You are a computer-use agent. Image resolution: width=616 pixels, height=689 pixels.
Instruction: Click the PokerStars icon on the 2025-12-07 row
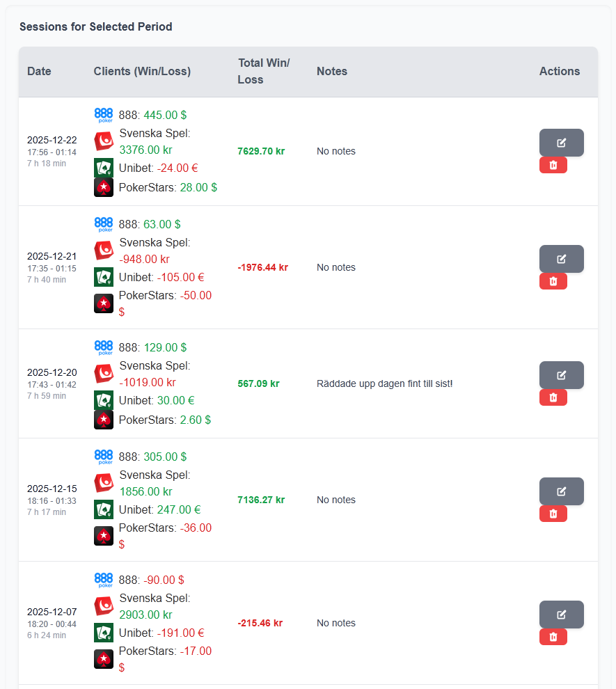[x=104, y=658]
